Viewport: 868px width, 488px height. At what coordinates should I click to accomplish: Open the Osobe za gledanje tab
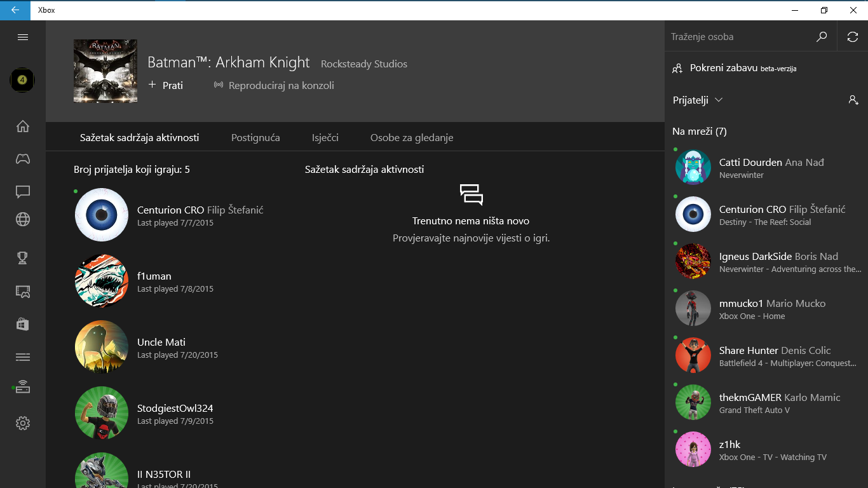tap(412, 137)
